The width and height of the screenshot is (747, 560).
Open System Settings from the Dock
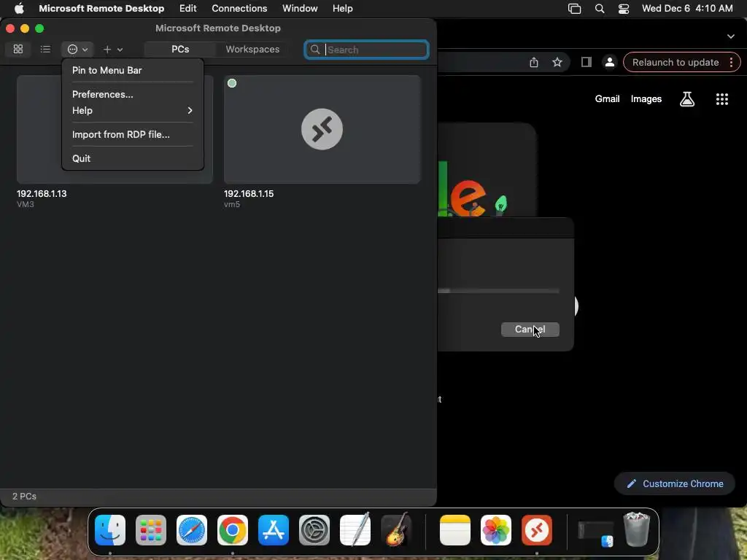[314, 530]
